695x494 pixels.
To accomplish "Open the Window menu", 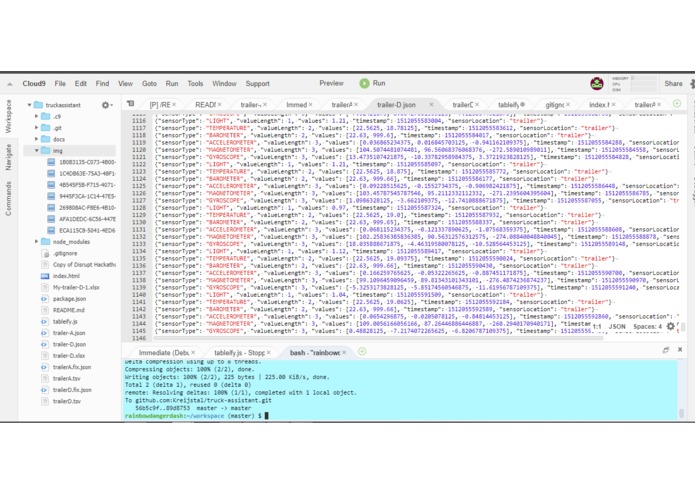I will [x=224, y=83].
